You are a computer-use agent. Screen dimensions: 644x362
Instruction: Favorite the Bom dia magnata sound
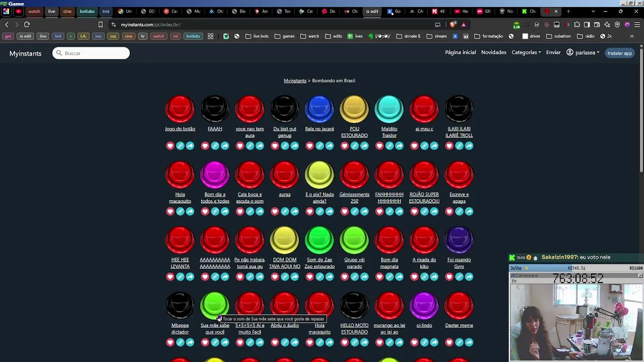[x=379, y=277]
